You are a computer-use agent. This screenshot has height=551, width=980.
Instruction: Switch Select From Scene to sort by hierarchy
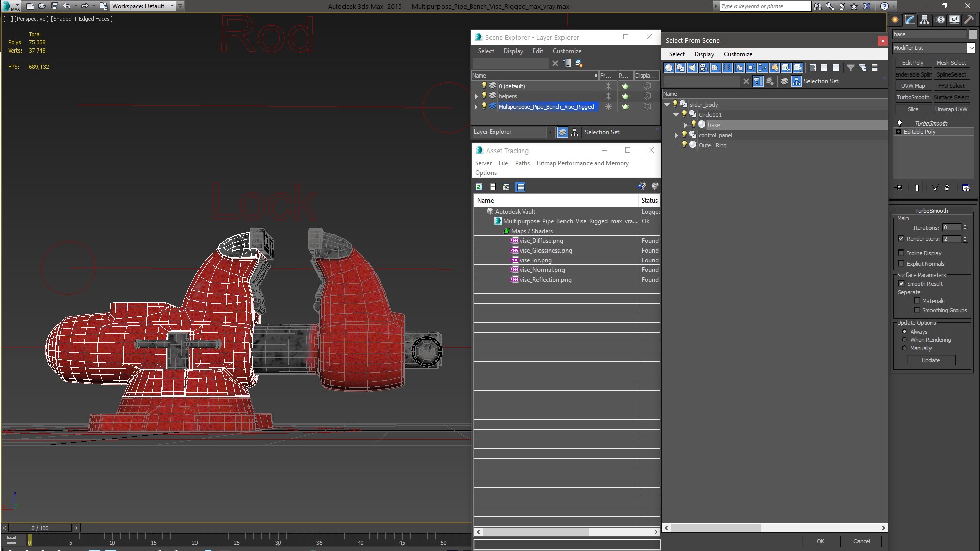click(796, 81)
